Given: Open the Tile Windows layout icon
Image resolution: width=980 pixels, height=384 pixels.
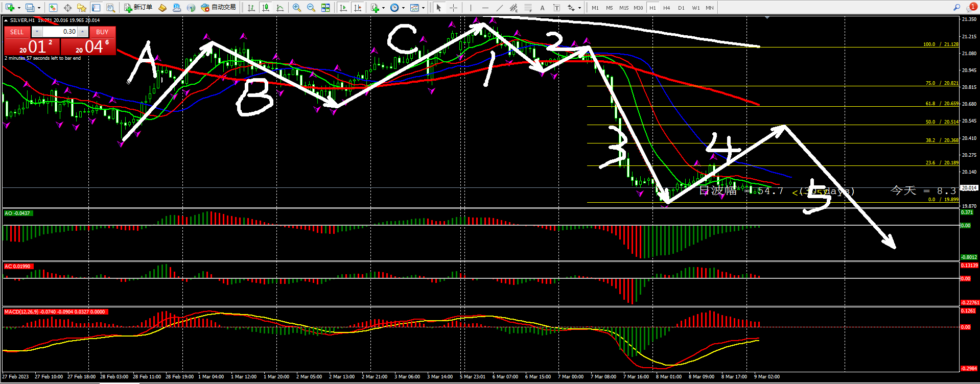Looking at the screenshot, I should [325, 8].
